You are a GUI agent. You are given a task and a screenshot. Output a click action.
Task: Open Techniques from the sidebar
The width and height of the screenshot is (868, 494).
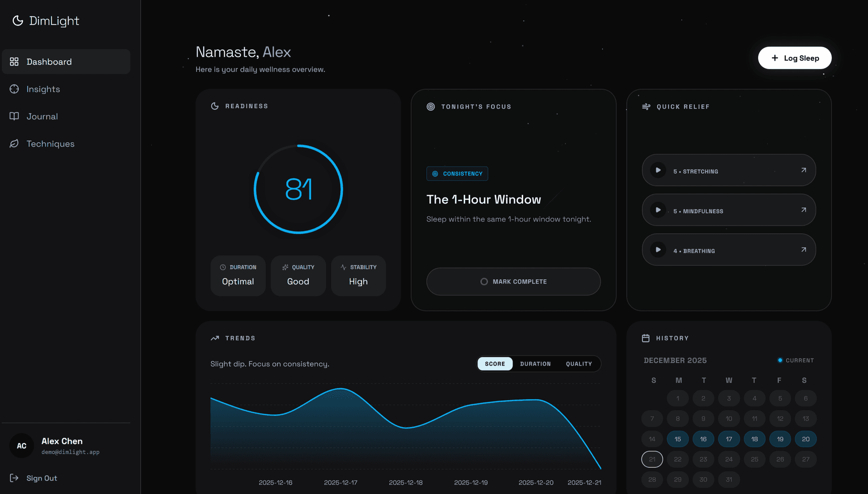pos(50,144)
